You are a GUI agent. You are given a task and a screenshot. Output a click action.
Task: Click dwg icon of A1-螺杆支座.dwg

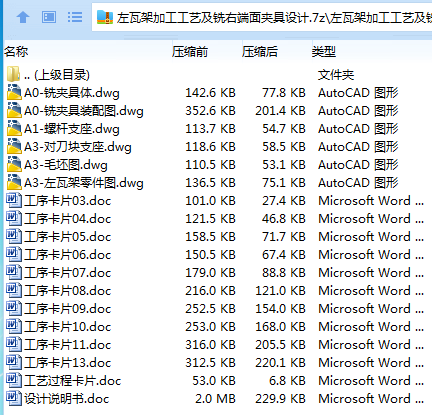(14, 128)
